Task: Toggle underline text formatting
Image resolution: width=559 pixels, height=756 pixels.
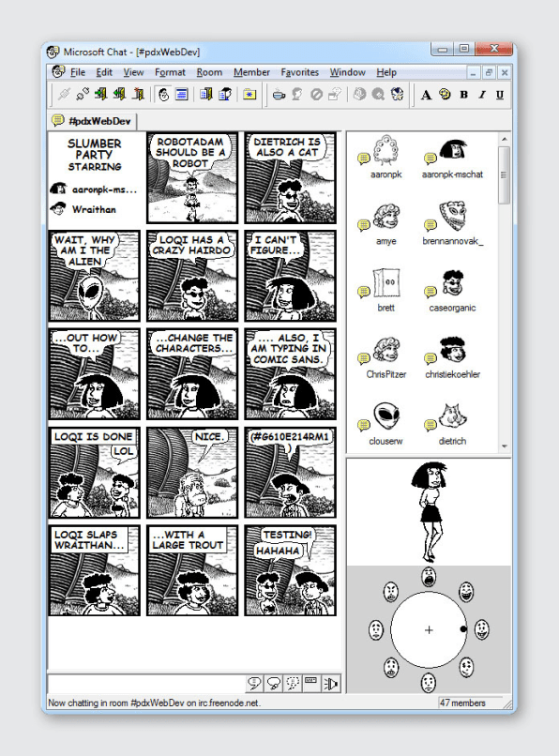Action: (500, 95)
